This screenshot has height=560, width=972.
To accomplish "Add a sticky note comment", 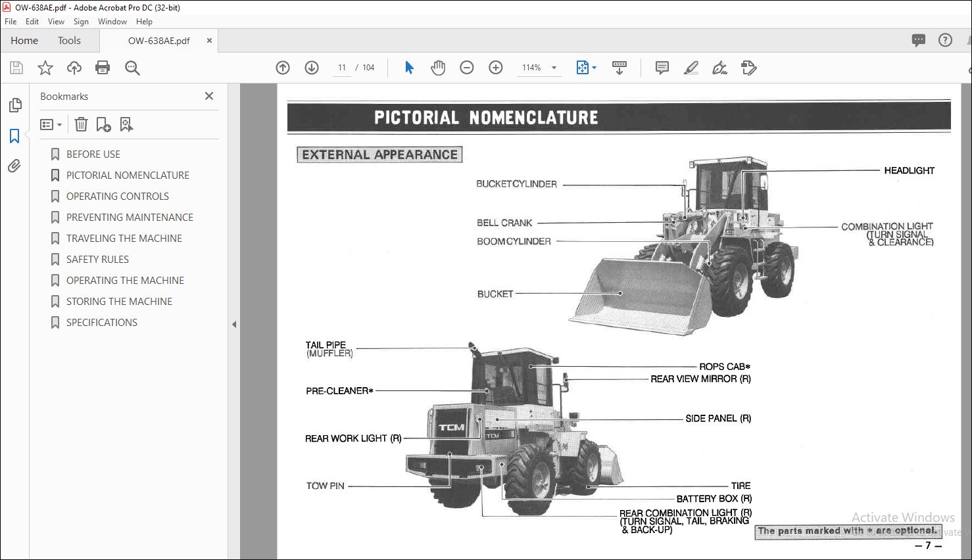I will 662,68.
